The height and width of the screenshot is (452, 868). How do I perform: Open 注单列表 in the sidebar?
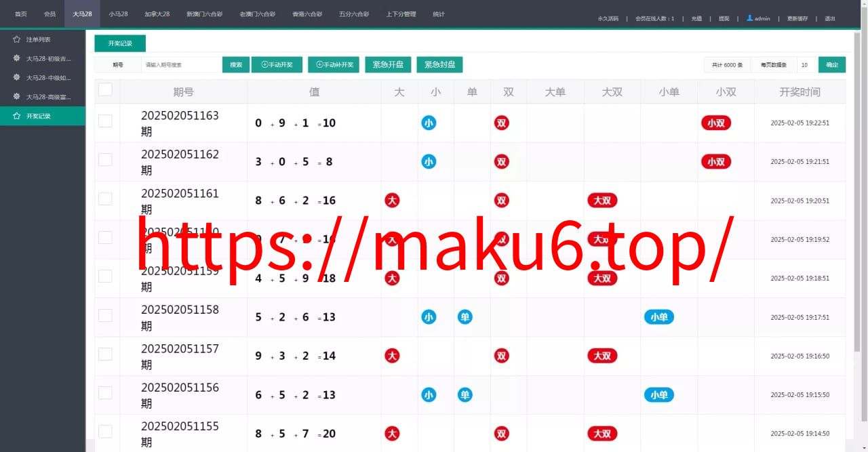(x=43, y=39)
